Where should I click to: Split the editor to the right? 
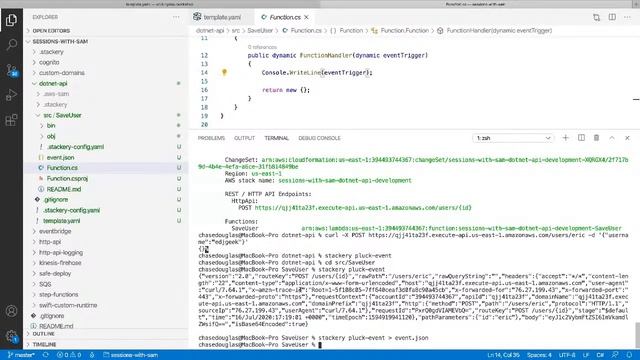point(612,17)
